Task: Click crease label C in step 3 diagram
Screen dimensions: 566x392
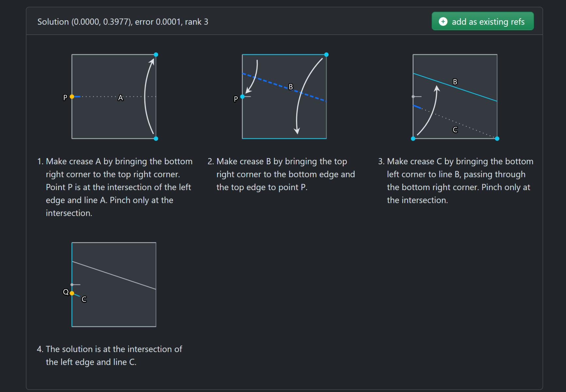Action: [x=455, y=130]
